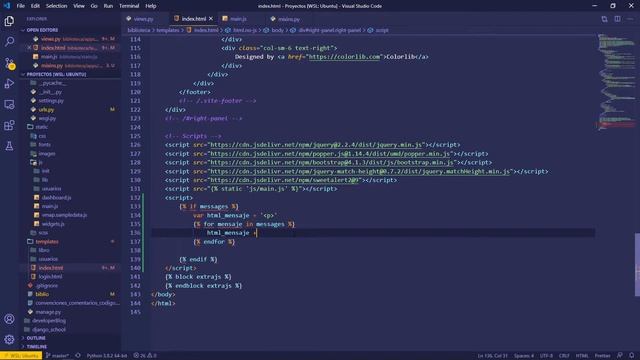Click the split editor right icon
640x360 pixels.
point(617,19)
